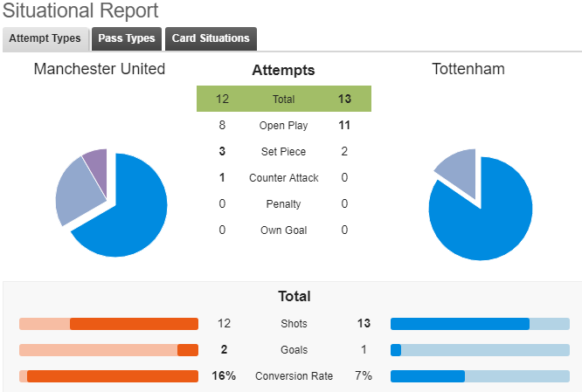Image resolution: width=582 pixels, height=392 pixels.
Task: Select the green Total attempts row
Action: (x=284, y=99)
